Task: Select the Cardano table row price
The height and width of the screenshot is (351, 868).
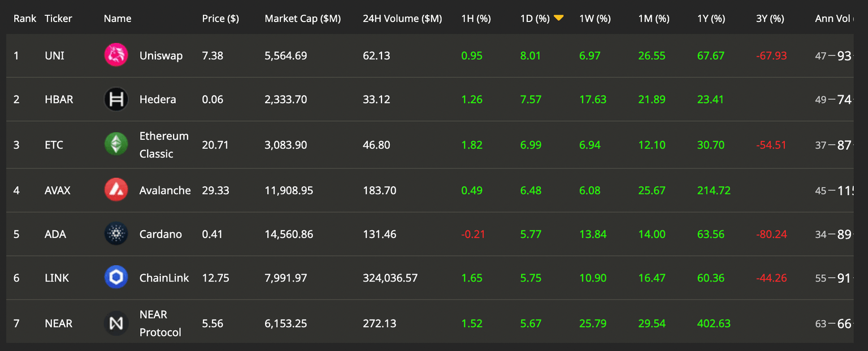Action: [x=212, y=234]
